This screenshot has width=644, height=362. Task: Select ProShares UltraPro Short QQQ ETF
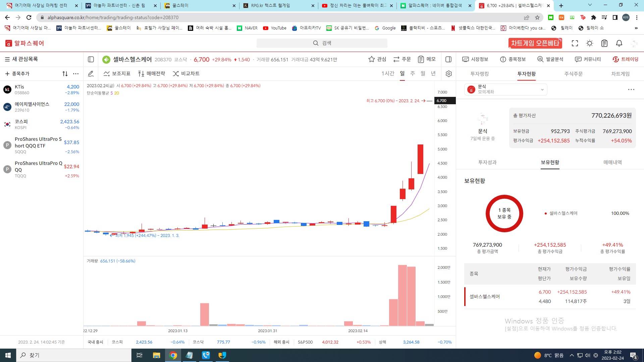[x=42, y=145]
